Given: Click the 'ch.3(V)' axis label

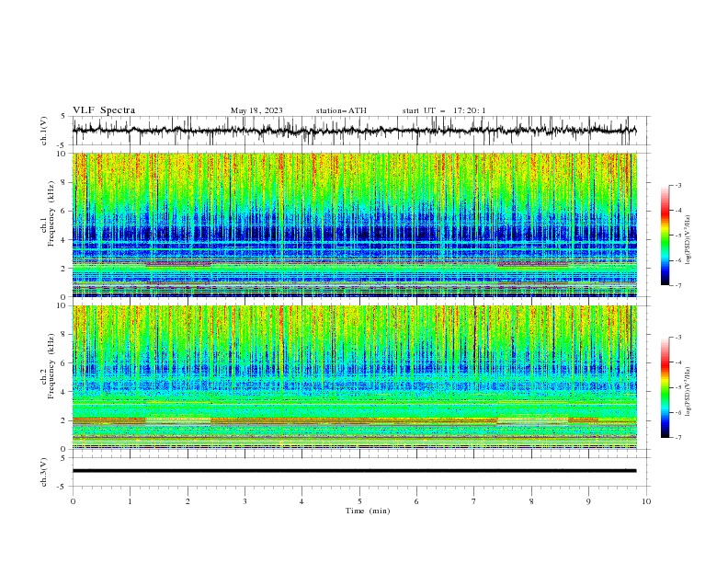Looking at the screenshot, I should click(44, 472).
